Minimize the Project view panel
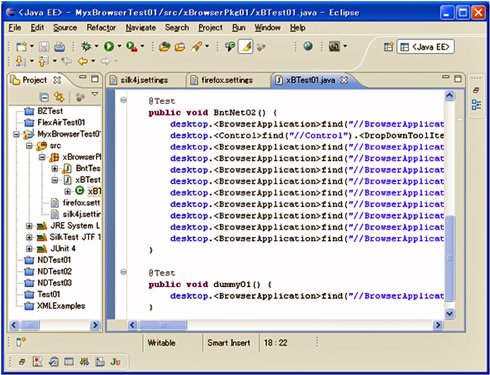 click(x=82, y=77)
